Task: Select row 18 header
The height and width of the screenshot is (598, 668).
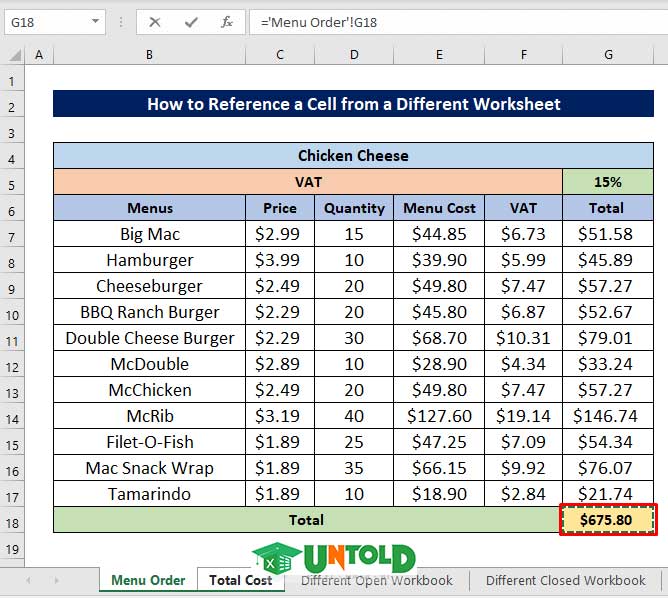Action: coord(12,521)
